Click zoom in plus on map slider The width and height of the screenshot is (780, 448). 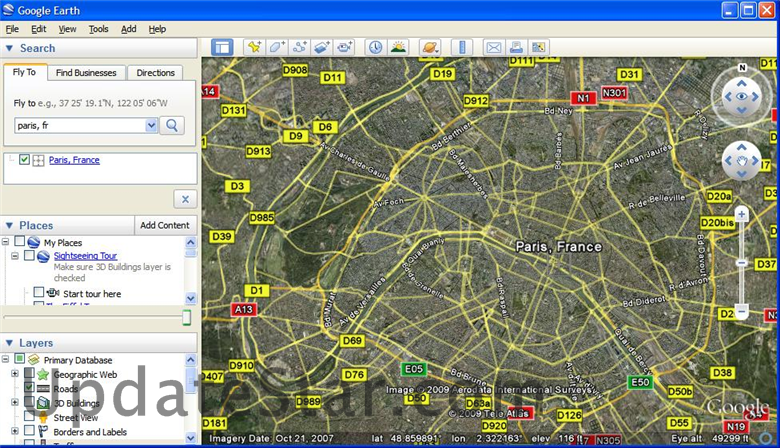click(x=741, y=214)
